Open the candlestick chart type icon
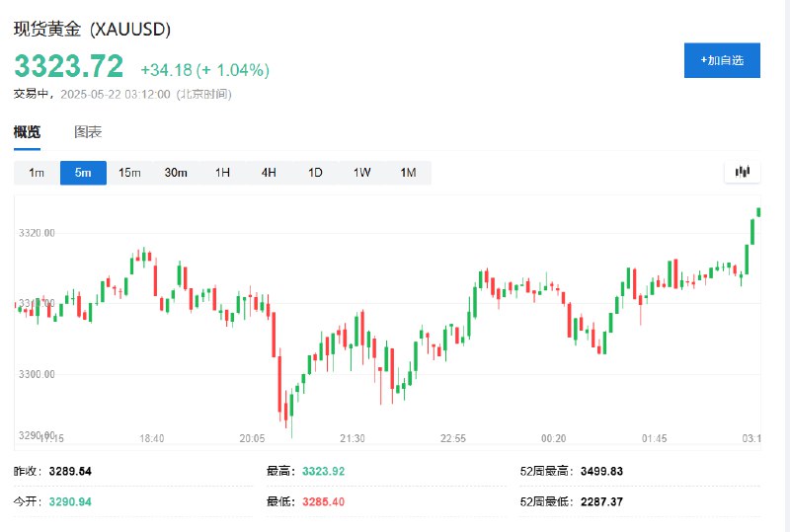Viewport: 790px width, 532px height. coord(743,173)
